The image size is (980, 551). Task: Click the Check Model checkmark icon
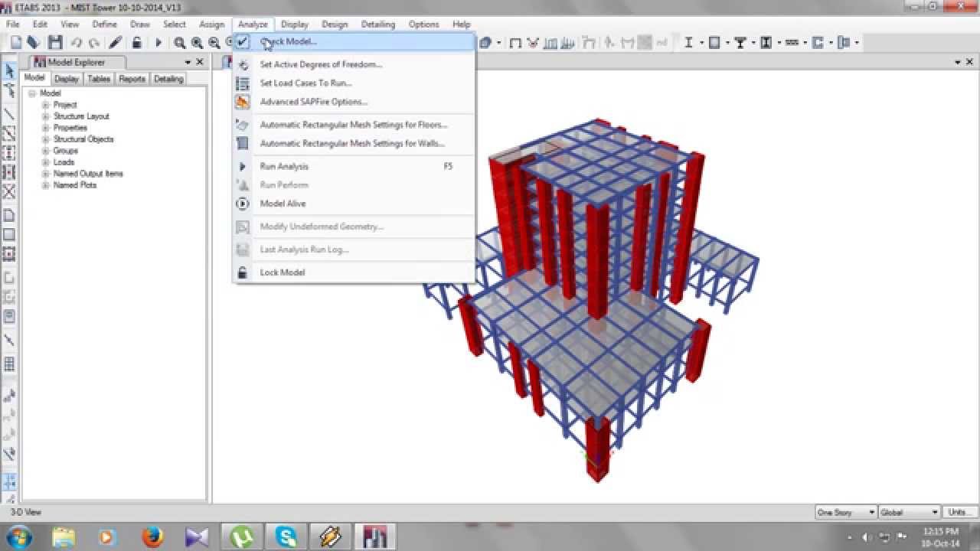[x=243, y=41]
